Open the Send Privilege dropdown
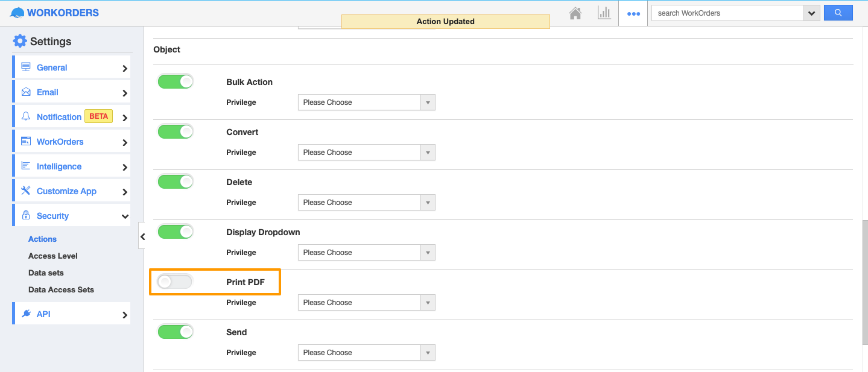This screenshot has width=868, height=372. [x=366, y=353]
